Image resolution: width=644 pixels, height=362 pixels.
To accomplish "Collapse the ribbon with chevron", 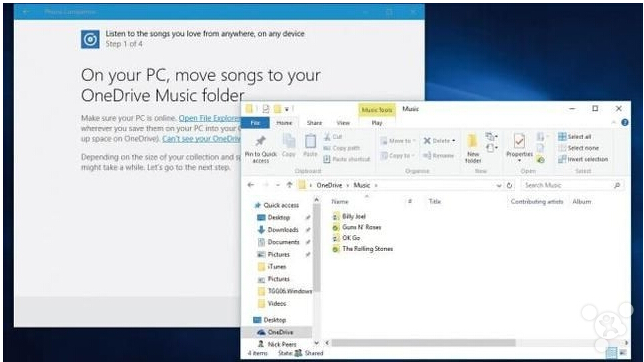I will tap(614, 122).
